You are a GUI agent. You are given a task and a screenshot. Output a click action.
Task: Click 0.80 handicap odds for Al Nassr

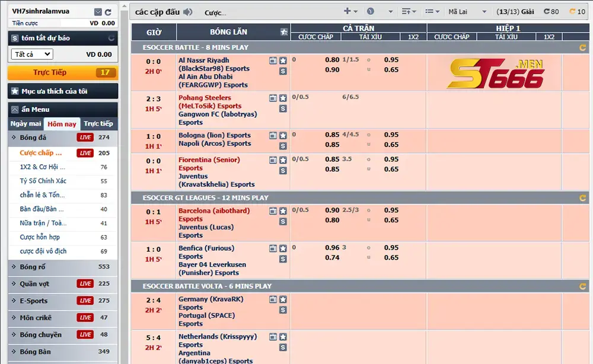(x=332, y=60)
